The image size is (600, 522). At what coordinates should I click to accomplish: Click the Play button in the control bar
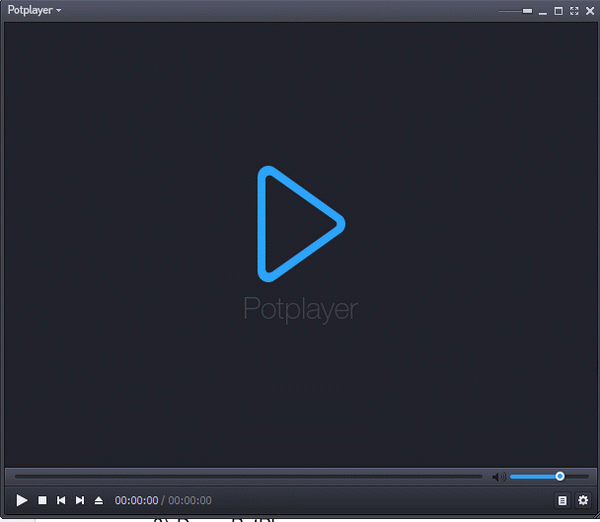click(22, 500)
